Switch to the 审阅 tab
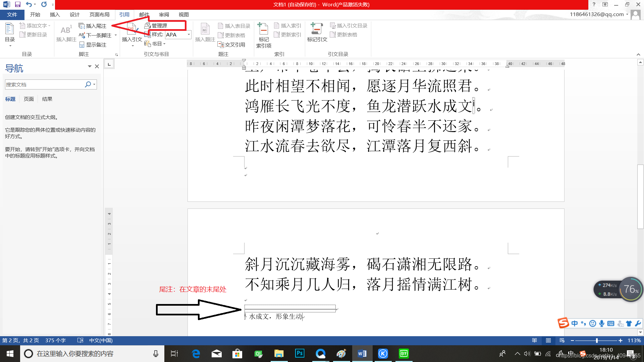The image size is (644, 362). point(164,14)
